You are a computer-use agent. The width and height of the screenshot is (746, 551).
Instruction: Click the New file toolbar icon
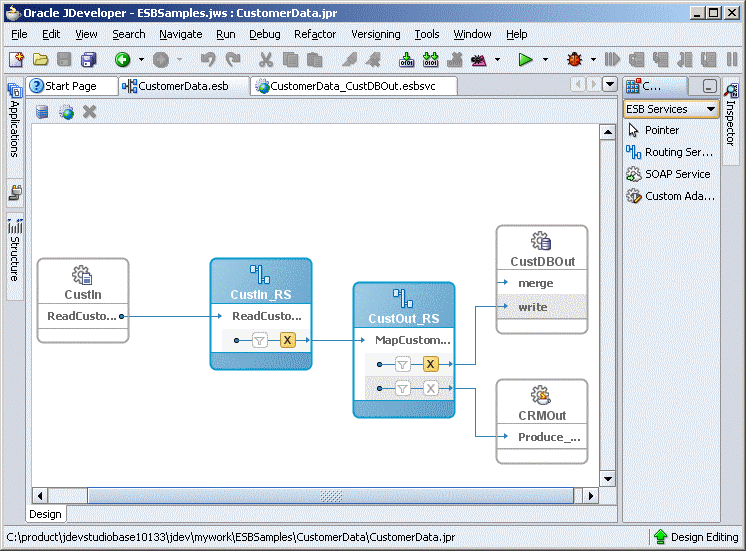coord(16,59)
